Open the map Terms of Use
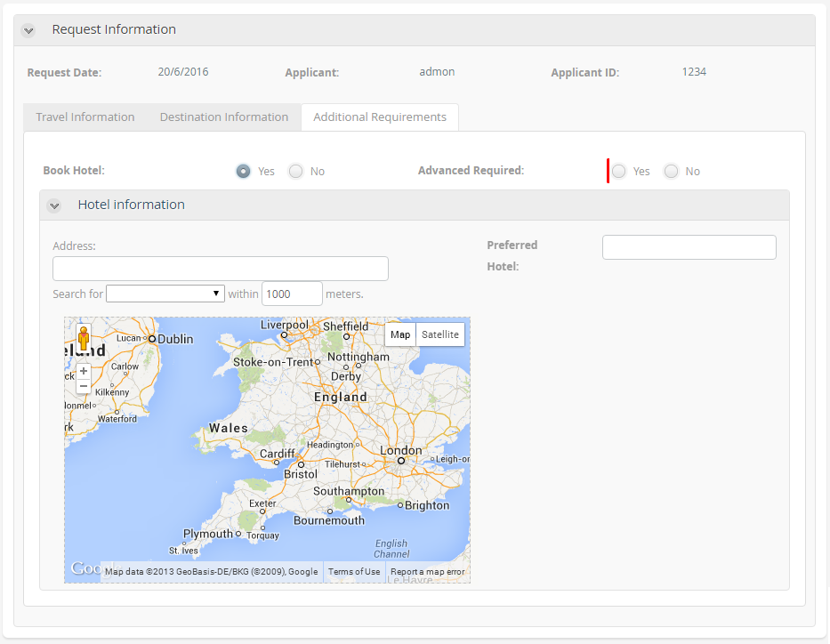 click(x=353, y=571)
